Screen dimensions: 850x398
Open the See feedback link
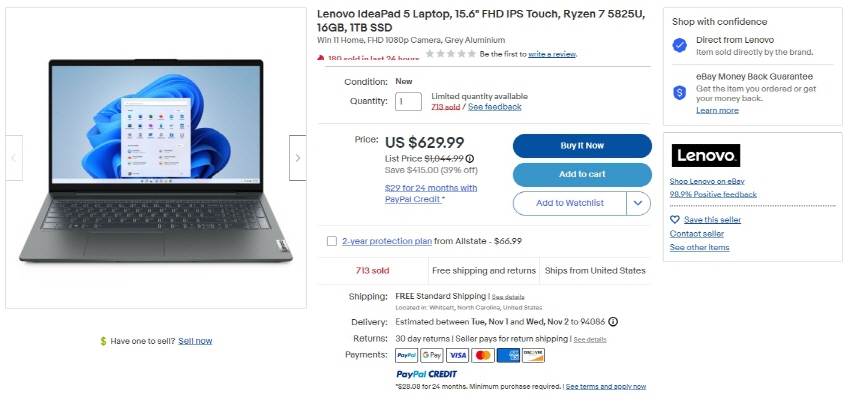tap(494, 107)
